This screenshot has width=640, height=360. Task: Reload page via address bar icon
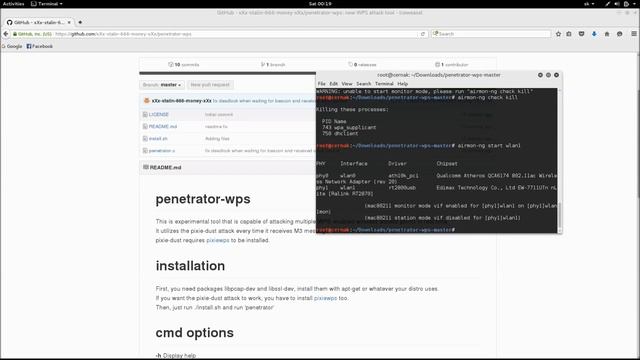(423, 34)
